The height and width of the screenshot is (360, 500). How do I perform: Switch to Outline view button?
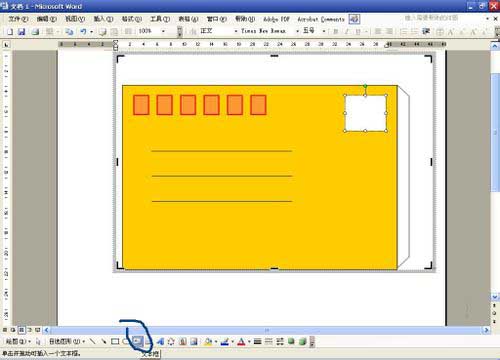(x=29, y=330)
